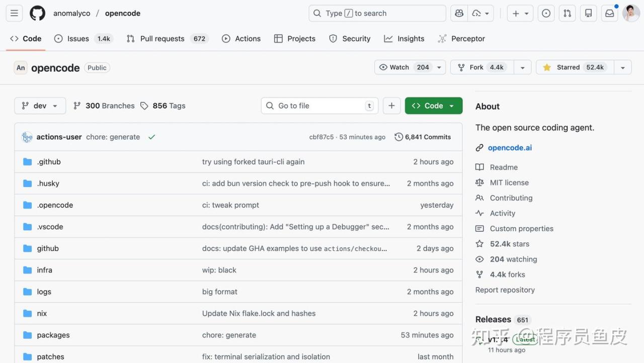Expand the dev branch selector dropdown

pyautogui.click(x=40, y=106)
